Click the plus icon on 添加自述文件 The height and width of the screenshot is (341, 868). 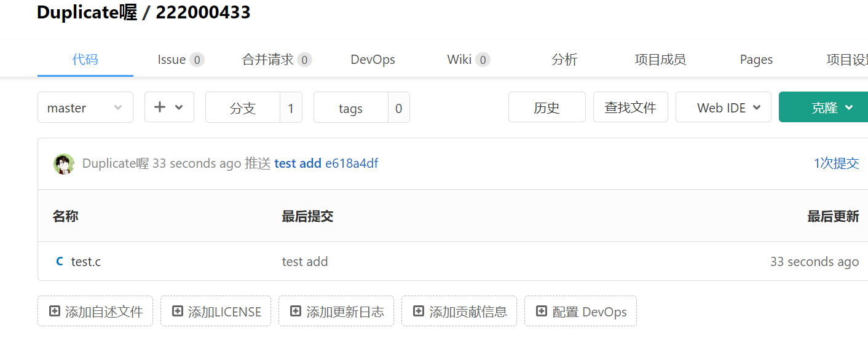tap(55, 312)
